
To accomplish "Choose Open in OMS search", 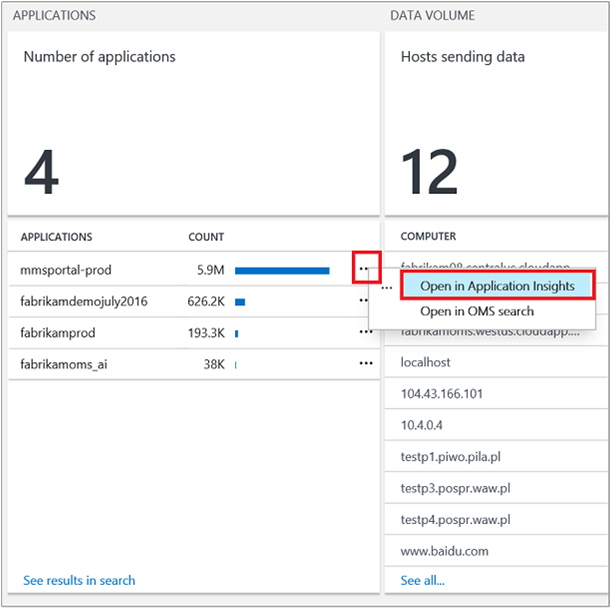I will (477, 311).
